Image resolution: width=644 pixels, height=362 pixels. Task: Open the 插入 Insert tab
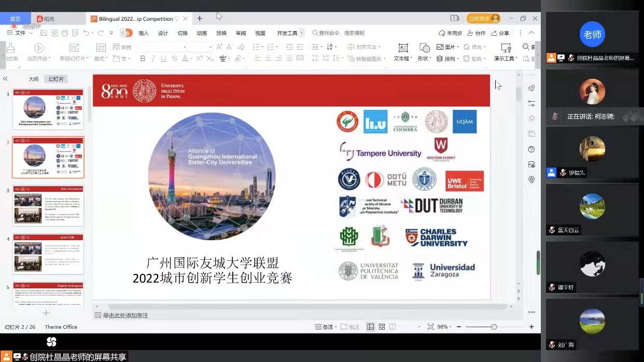point(144,33)
